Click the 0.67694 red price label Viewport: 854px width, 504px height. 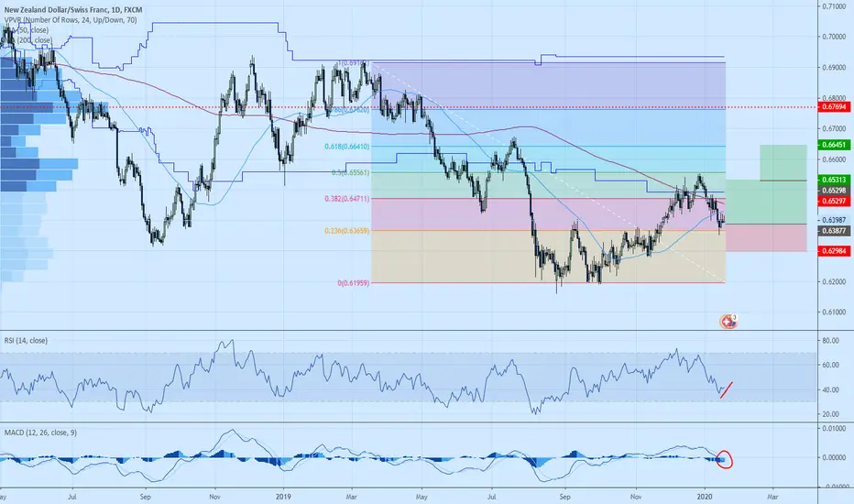[x=834, y=107]
